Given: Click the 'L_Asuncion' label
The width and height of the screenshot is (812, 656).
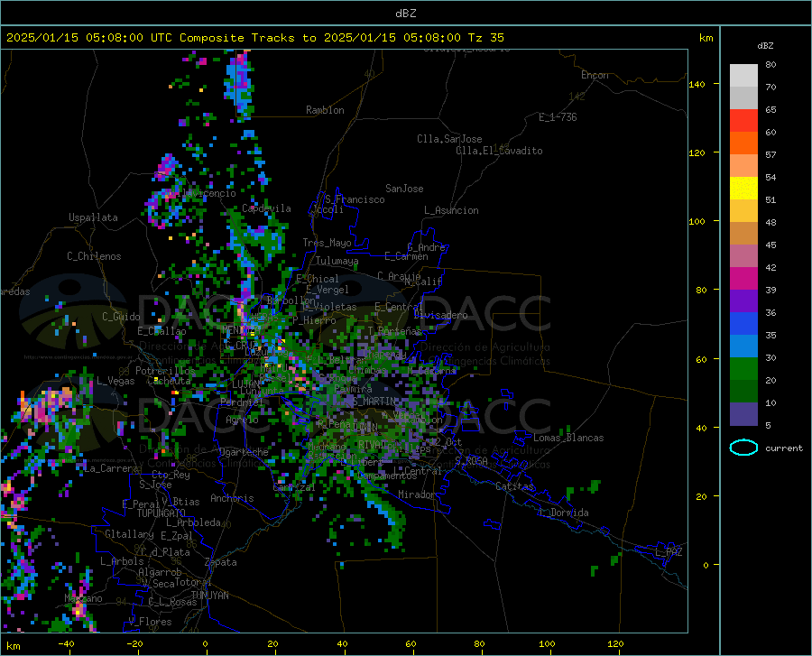Looking at the screenshot, I should 452,210.
